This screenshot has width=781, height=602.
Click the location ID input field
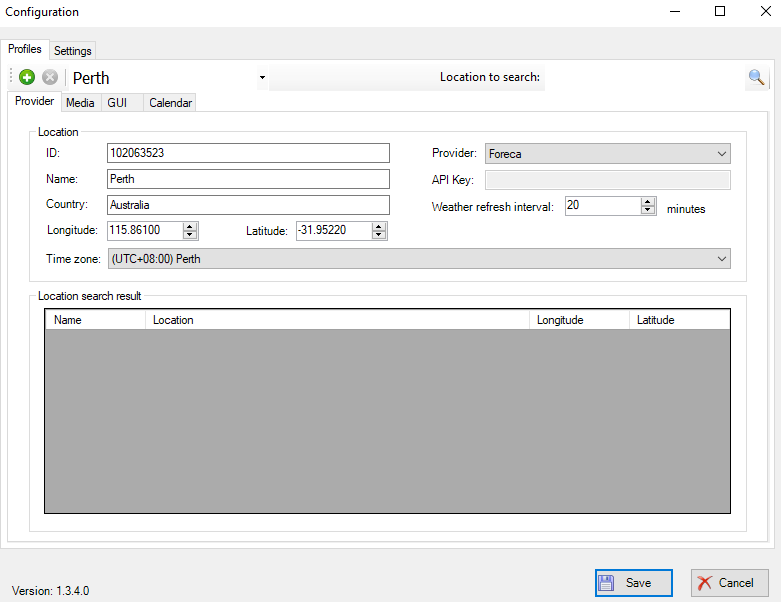[248, 153]
